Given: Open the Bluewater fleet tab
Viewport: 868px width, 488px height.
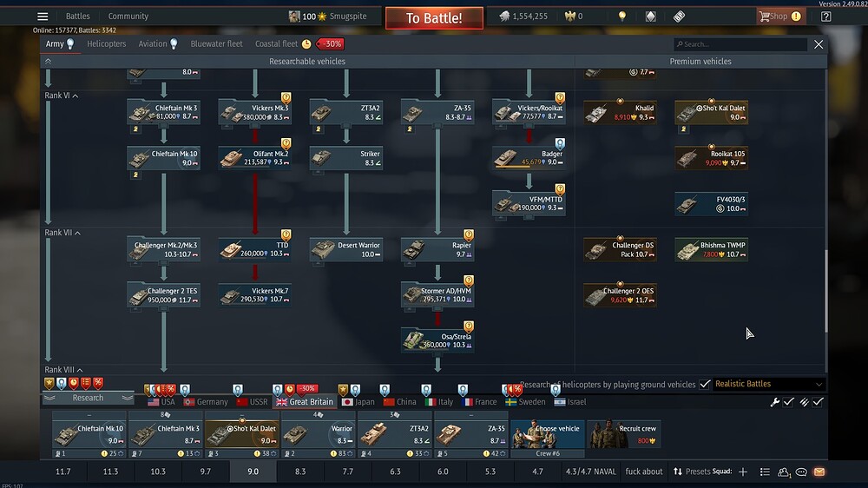Looking at the screenshot, I should pos(216,43).
